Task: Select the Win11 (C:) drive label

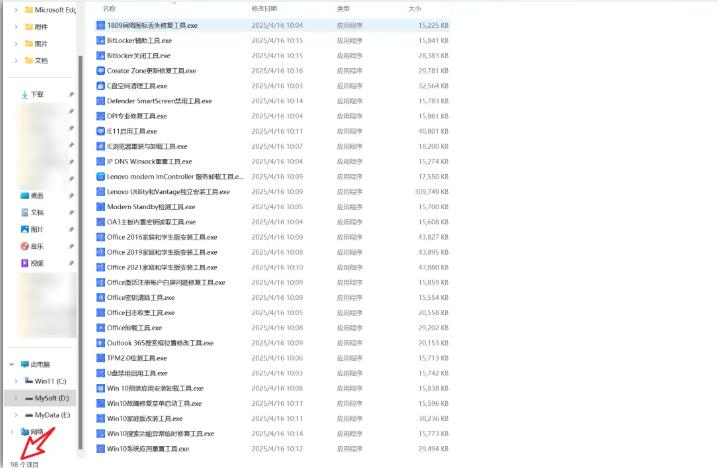Action: [50, 381]
